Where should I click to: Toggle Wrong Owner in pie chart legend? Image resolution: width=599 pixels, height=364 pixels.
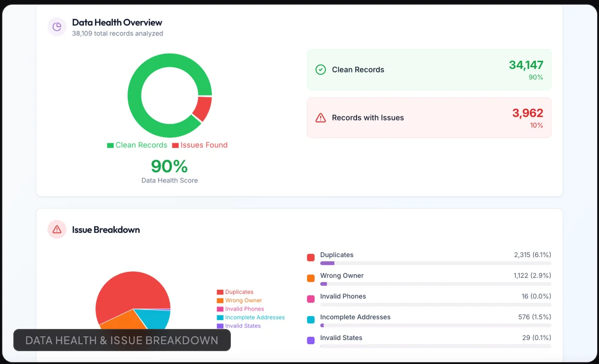239,300
